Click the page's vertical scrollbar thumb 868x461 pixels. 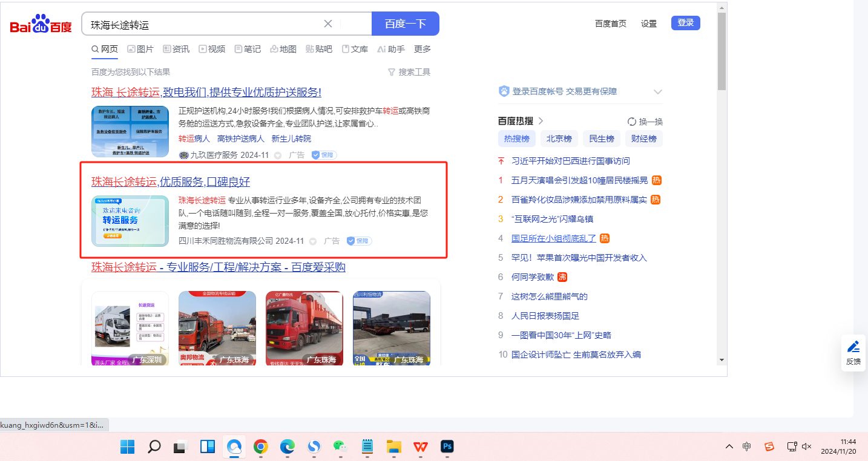tap(722, 51)
